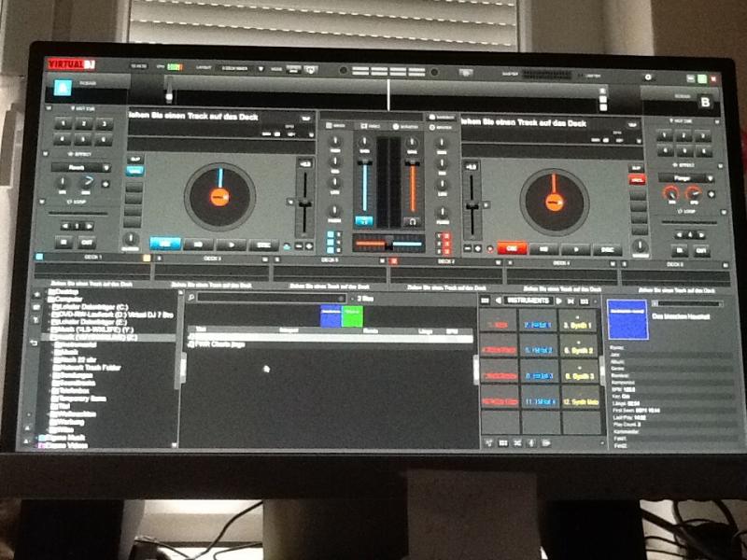
Task: Click left deck pause button
Action: pyautogui.click(x=198, y=245)
